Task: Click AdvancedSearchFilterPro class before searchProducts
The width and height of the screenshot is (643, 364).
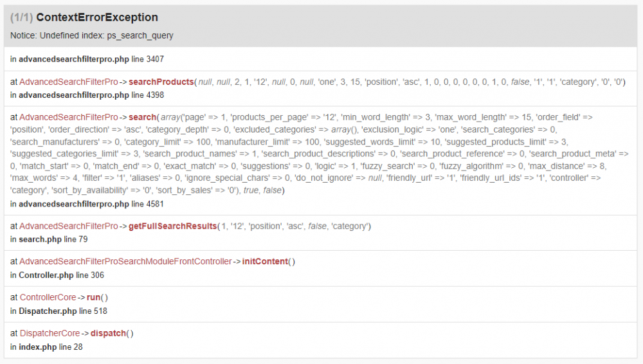Action: pyautogui.click(x=69, y=82)
